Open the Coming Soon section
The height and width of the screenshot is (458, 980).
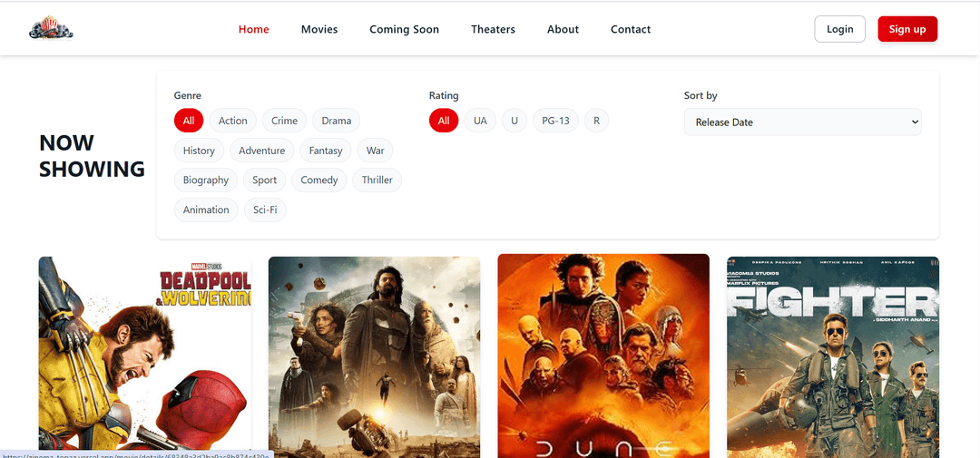coord(405,29)
